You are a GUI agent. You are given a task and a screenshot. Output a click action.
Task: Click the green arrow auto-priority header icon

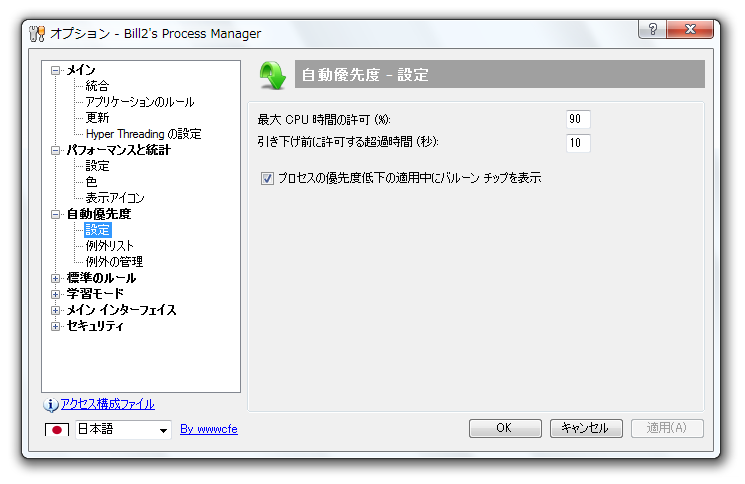273,76
